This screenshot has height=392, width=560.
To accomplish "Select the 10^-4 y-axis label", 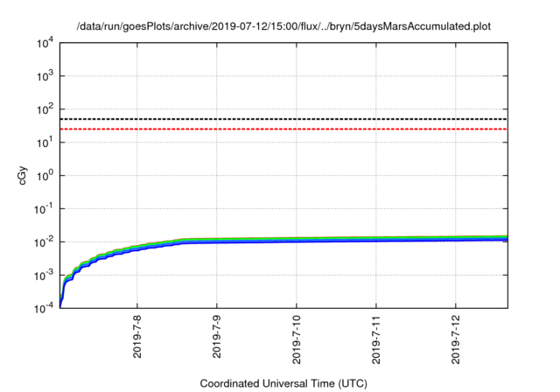I will pos(45,309).
